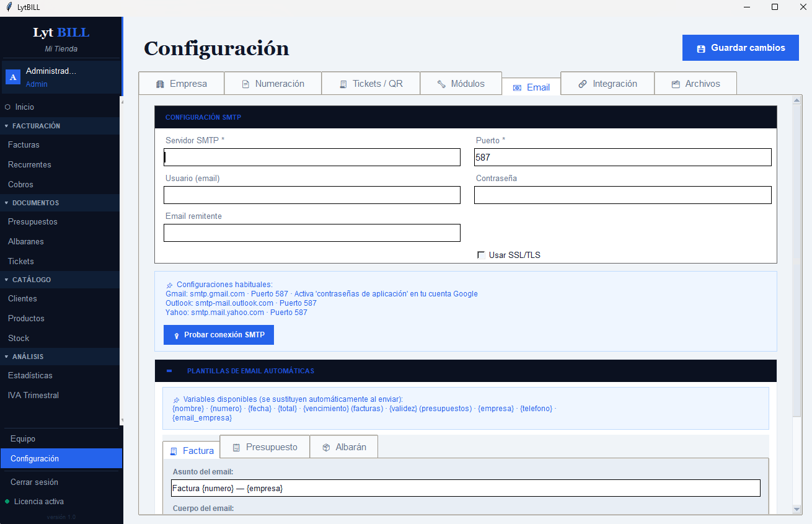Go to the Integración tab
The image size is (812, 524).
coord(607,84)
